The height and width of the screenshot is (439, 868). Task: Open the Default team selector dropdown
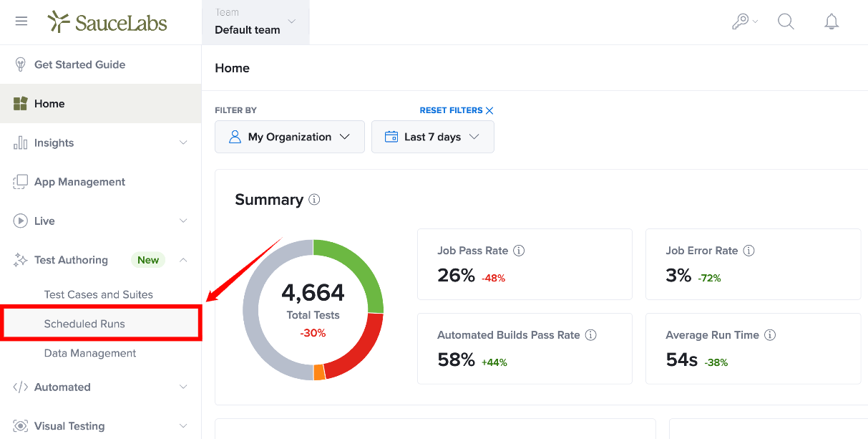pos(256,22)
